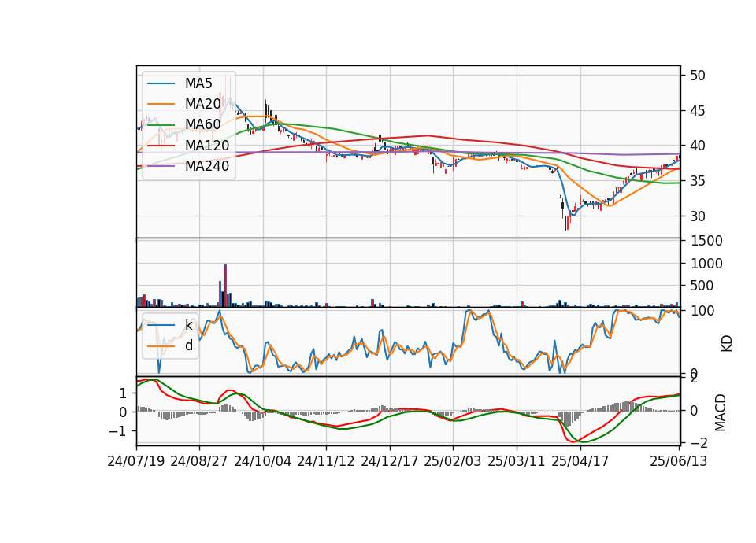Image resolution: width=756 pixels, height=543 pixels.
Task: Click the tallest volume bar spike
Action: coord(225,286)
